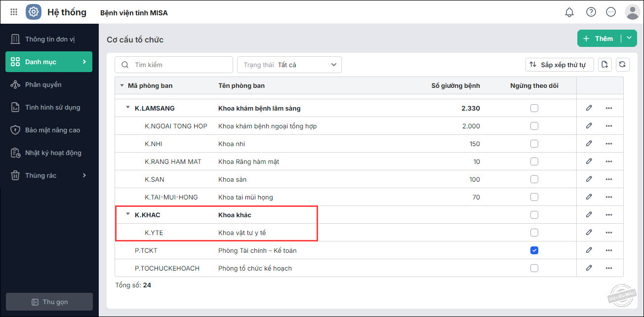The width and height of the screenshot is (644, 317).
Task: Go to Nhật ký hoạt động
Action: tap(53, 153)
